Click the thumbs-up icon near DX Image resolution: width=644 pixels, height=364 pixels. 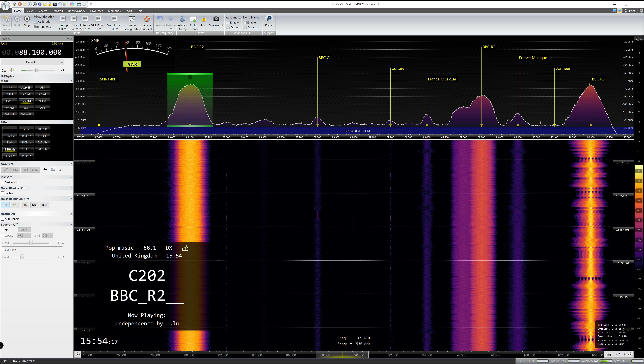tap(185, 248)
